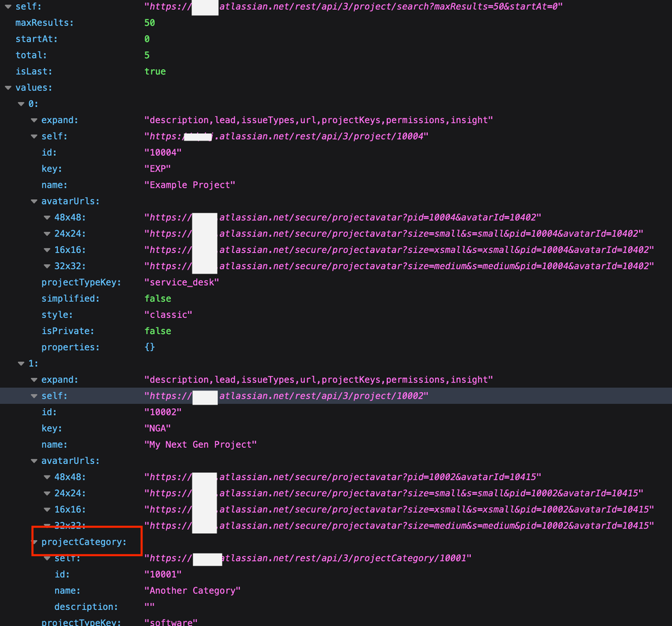
Task: Collapse the 32x32 entry under second avatarUrls
Action: coord(46,525)
